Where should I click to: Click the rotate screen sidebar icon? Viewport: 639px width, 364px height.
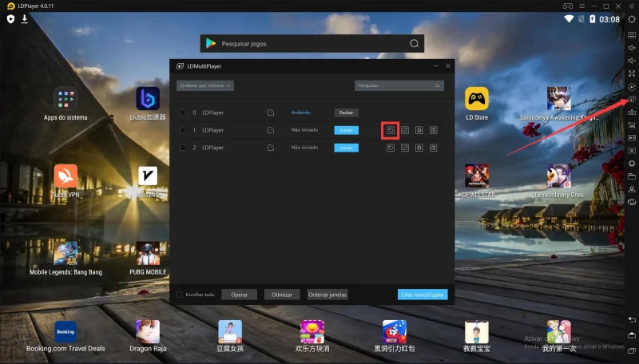pyautogui.click(x=632, y=202)
